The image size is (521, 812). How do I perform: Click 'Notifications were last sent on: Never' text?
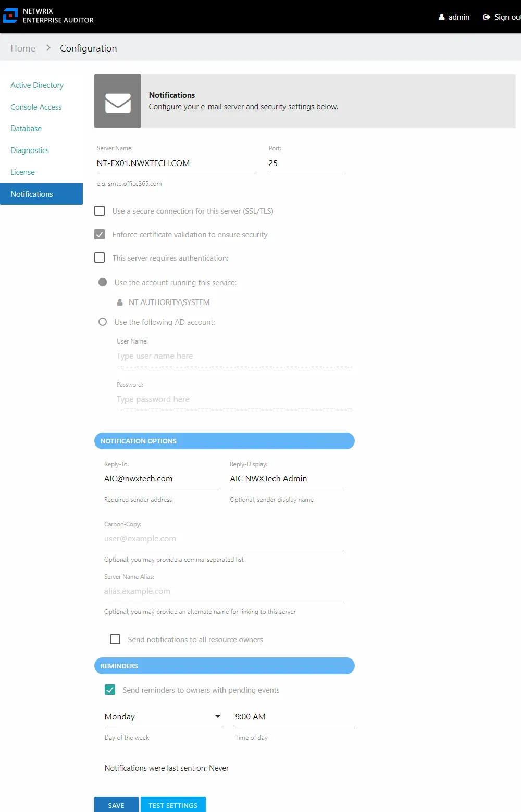(167, 768)
